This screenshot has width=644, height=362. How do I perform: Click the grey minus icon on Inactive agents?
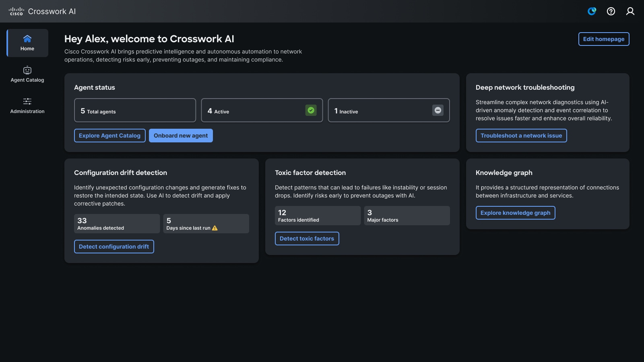tap(438, 110)
